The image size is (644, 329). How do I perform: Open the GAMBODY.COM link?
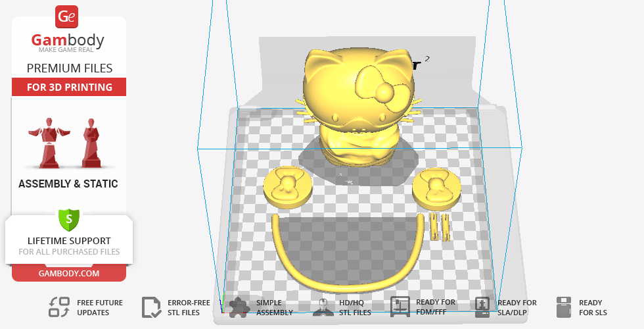pyautogui.click(x=69, y=273)
